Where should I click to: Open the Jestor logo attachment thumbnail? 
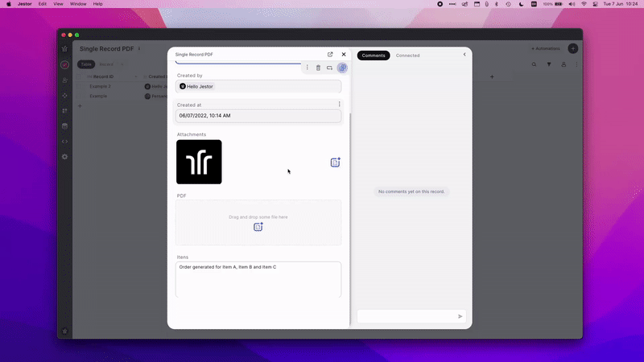(x=199, y=162)
